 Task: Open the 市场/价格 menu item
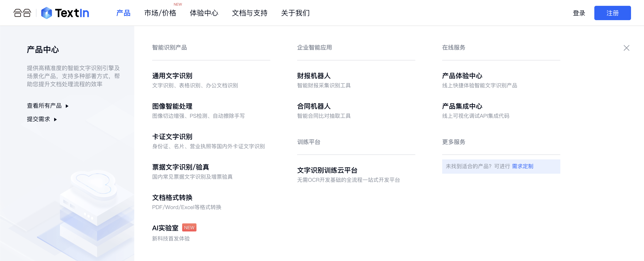[160, 13]
